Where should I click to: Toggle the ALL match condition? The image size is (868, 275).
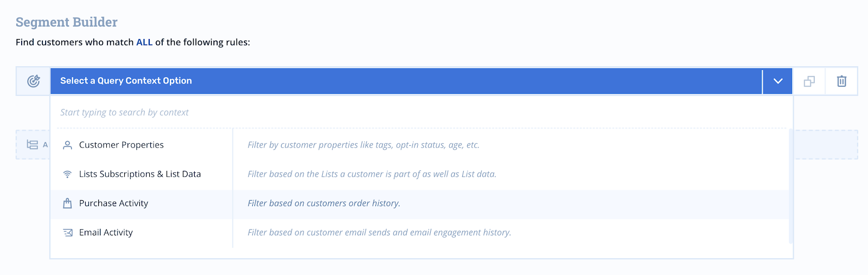pyautogui.click(x=144, y=42)
